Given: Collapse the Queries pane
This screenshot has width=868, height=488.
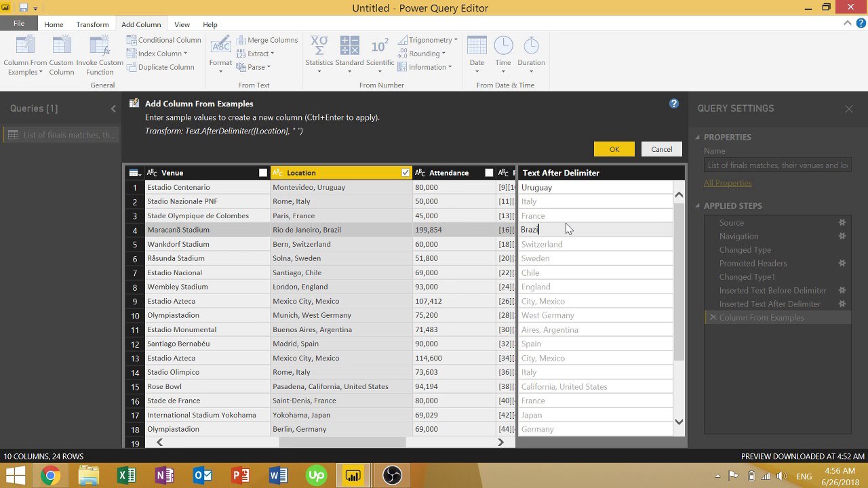Looking at the screenshot, I should click(113, 108).
